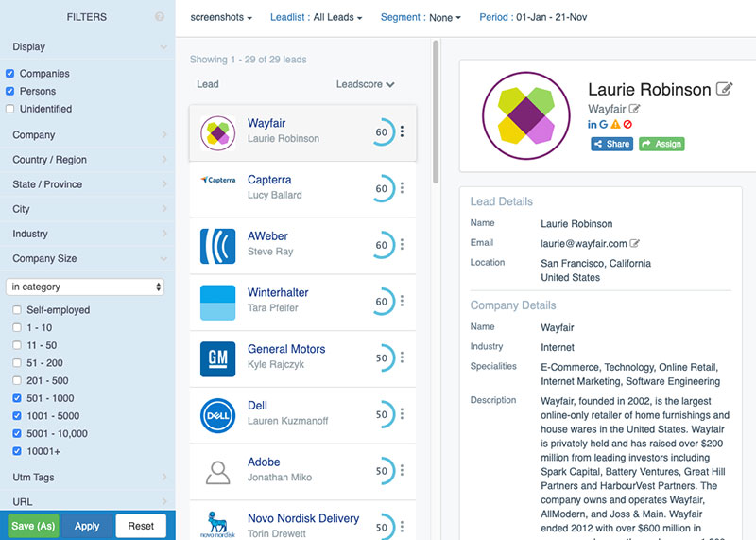This screenshot has width=756, height=540.
Task: Open the Segment : None menu
Action: [x=421, y=17]
